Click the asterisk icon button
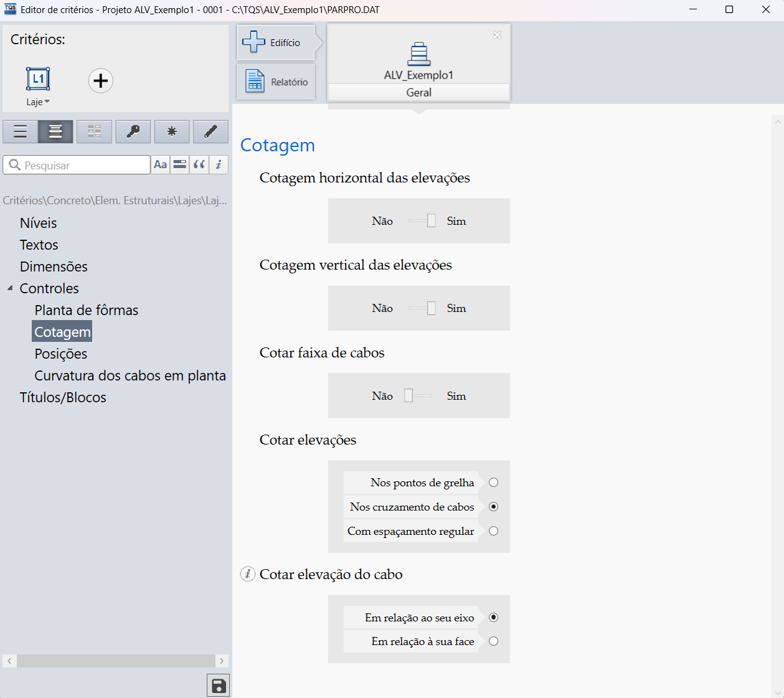 click(172, 131)
